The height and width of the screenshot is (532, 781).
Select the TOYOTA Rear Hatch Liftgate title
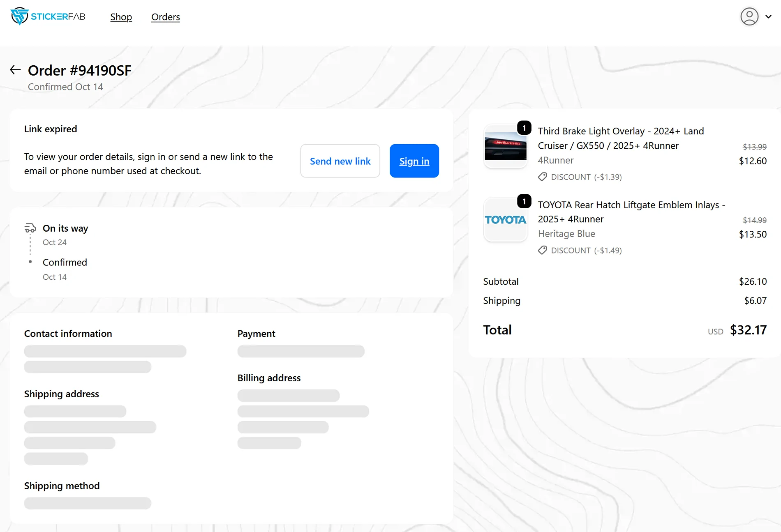(x=631, y=212)
